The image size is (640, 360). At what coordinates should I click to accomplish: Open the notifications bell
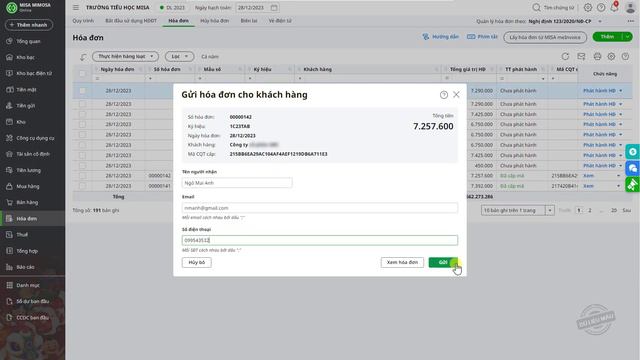[x=614, y=7]
